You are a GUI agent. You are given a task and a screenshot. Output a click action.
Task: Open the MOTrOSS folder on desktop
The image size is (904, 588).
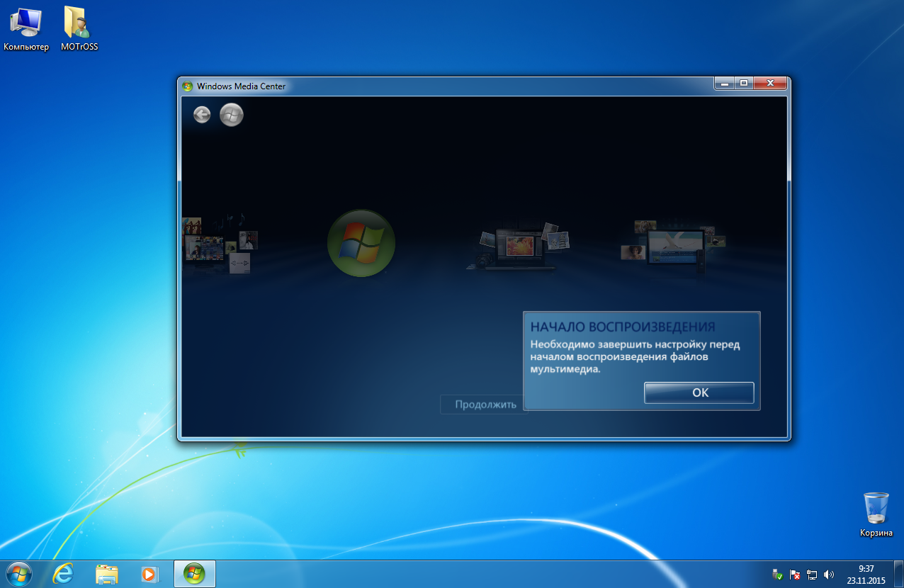pos(79,30)
